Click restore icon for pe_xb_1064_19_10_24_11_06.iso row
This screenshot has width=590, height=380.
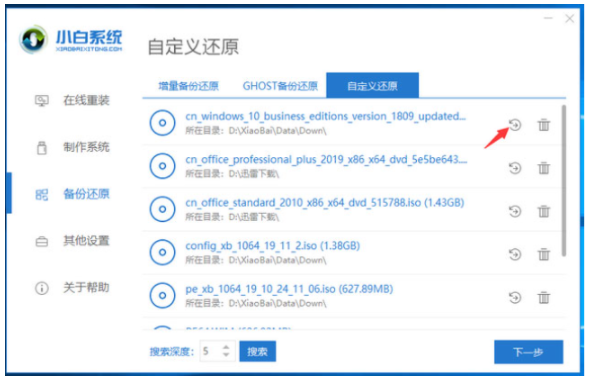point(515,298)
